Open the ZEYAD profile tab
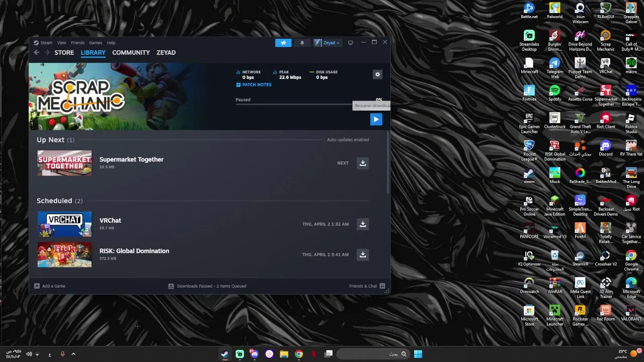 coord(166,52)
